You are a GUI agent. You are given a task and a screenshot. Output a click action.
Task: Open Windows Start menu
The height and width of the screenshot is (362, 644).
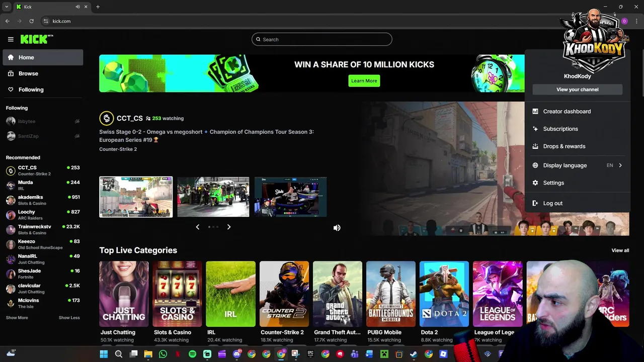coord(104,354)
